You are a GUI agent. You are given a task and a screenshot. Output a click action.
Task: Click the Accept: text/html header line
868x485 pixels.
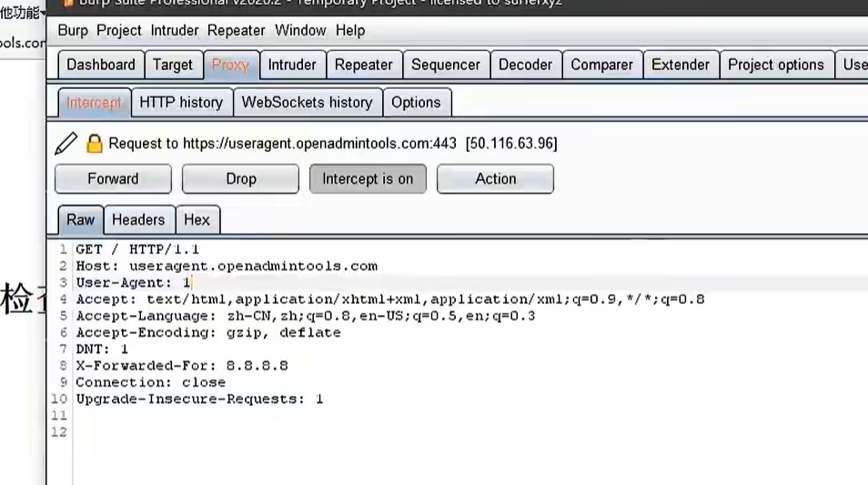389,299
